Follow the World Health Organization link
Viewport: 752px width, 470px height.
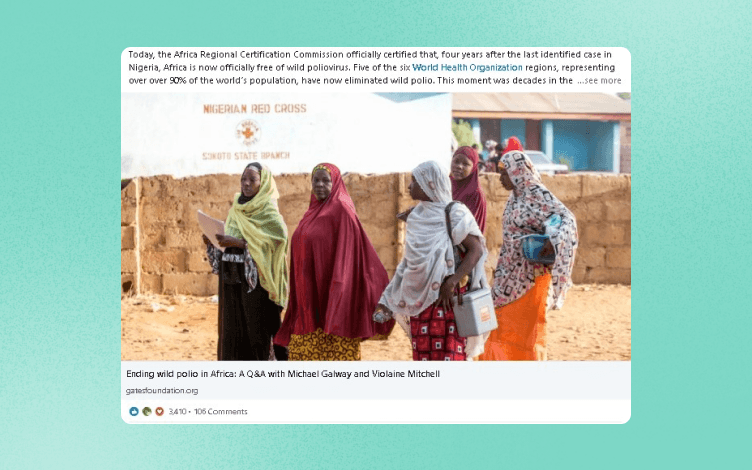tap(467, 68)
